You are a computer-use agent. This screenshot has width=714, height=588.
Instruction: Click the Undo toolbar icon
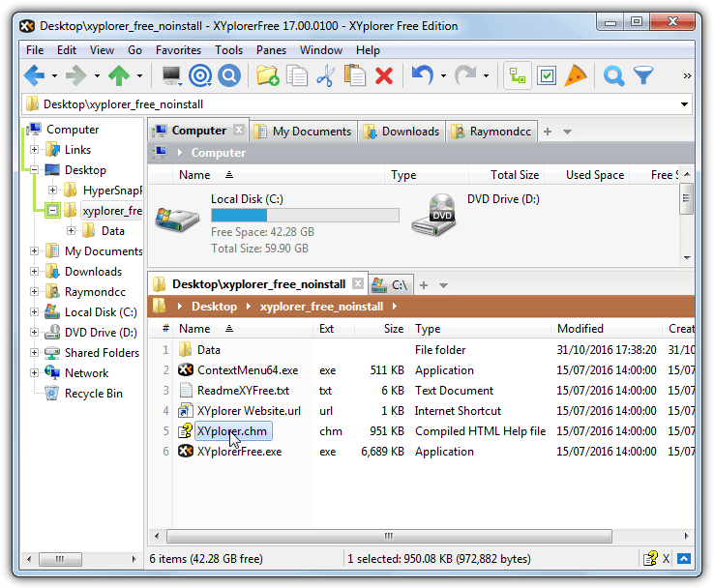coord(422,75)
